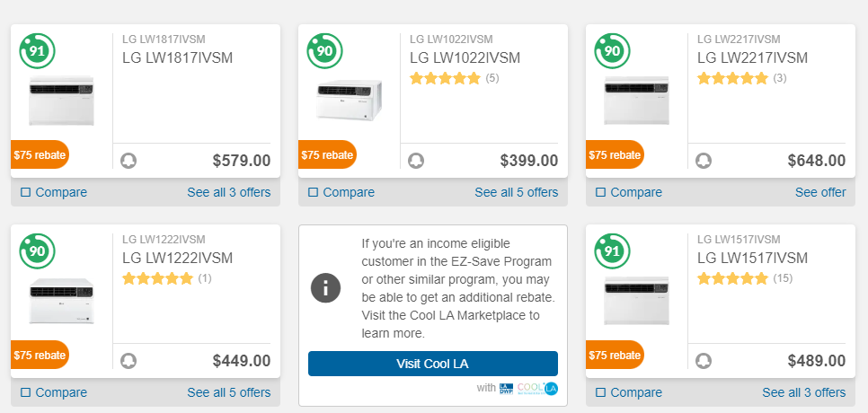Enable Compare for LG LW1517IVSM
The width and height of the screenshot is (868, 413).
600,392
